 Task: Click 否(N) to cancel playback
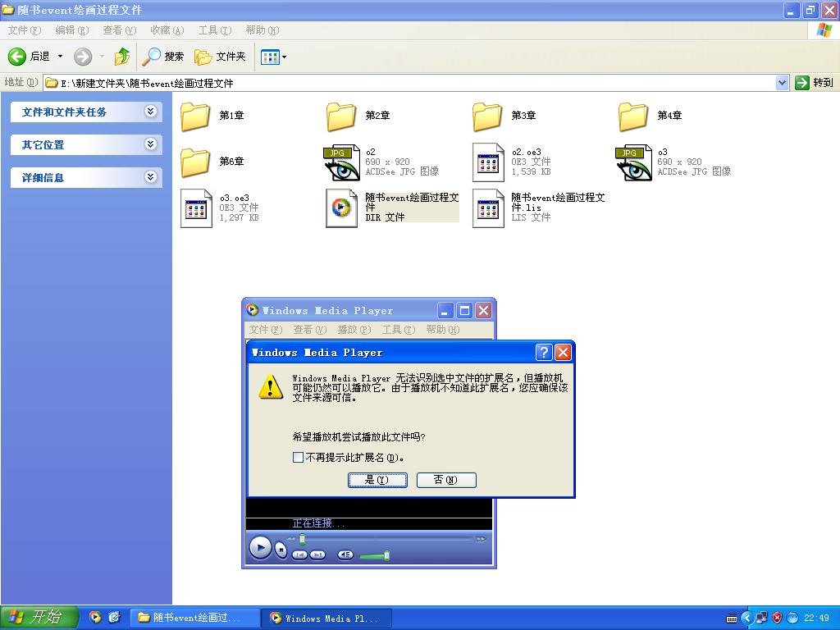[x=446, y=480]
